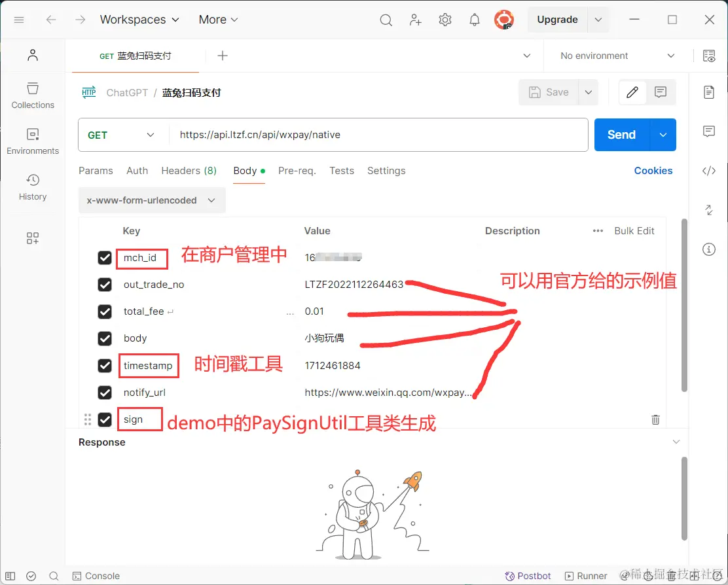Delete the sign row with trash icon
Viewport: 728px width, 585px height.
pos(655,420)
